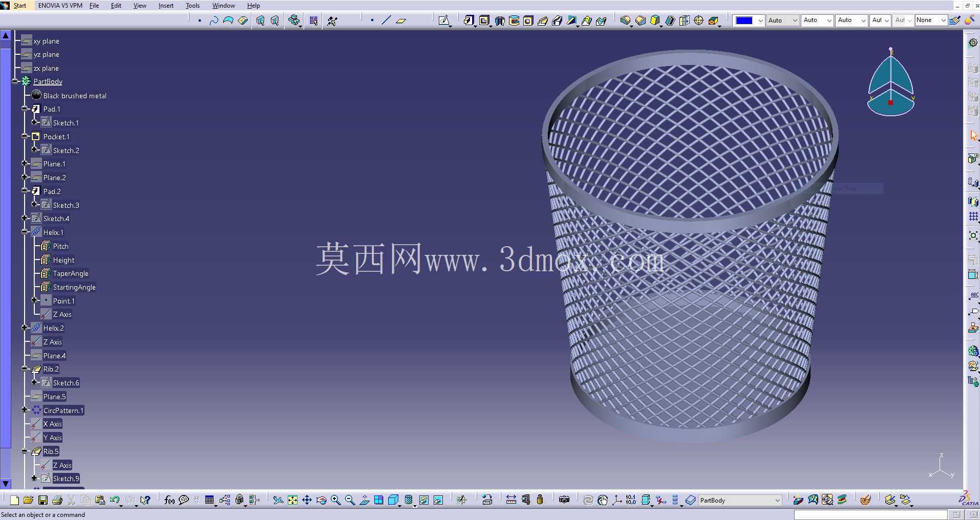Click the Paste clipboard icon
Screen dimensions: 980x520
coord(100,500)
